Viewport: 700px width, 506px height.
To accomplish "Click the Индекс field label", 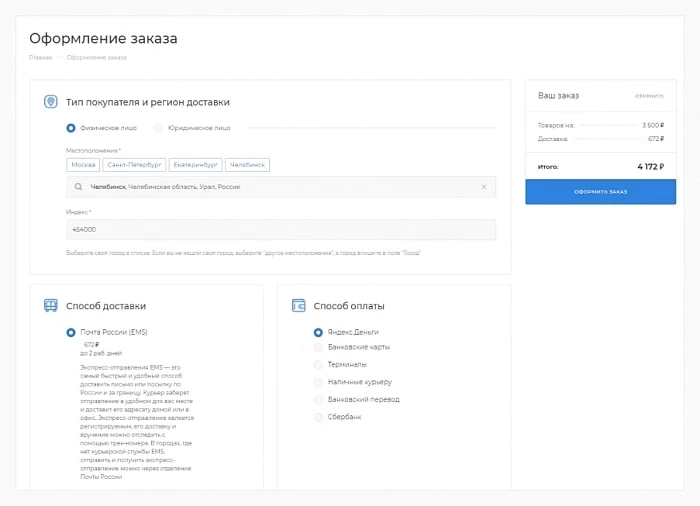I will 79,212.
